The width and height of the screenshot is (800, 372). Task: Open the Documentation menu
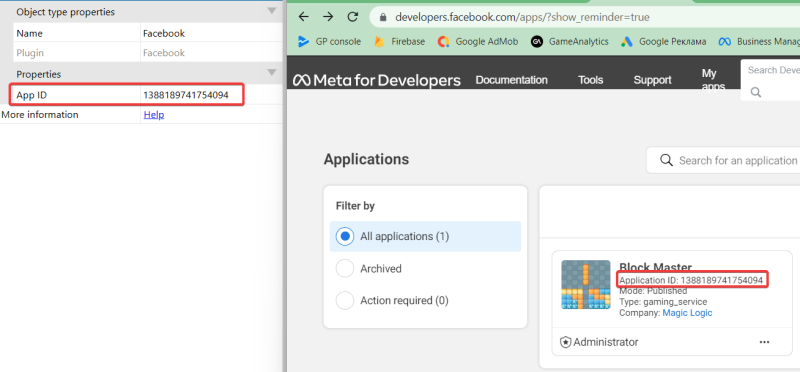(512, 80)
